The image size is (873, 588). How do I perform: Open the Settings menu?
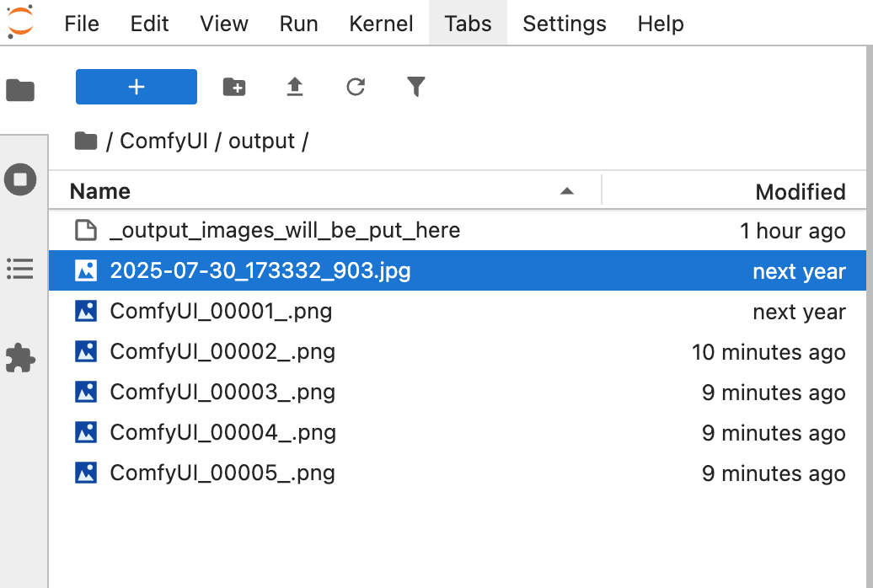pyautogui.click(x=564, y=24)
